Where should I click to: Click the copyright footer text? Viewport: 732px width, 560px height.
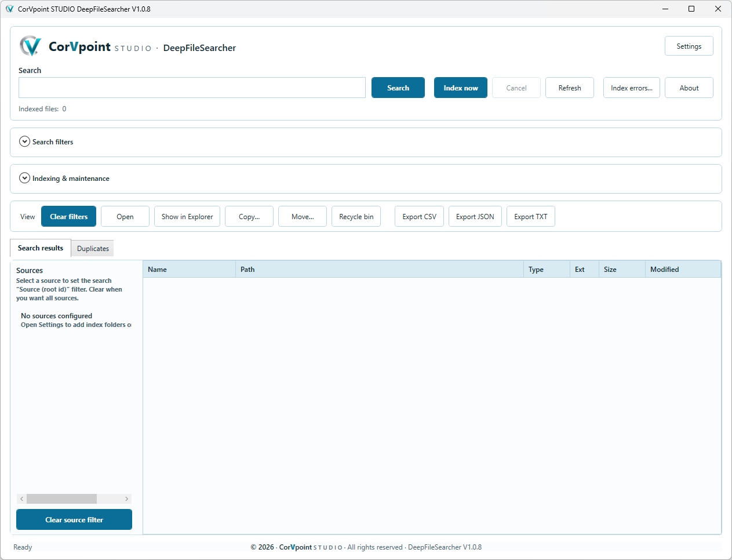coord(366,547)
